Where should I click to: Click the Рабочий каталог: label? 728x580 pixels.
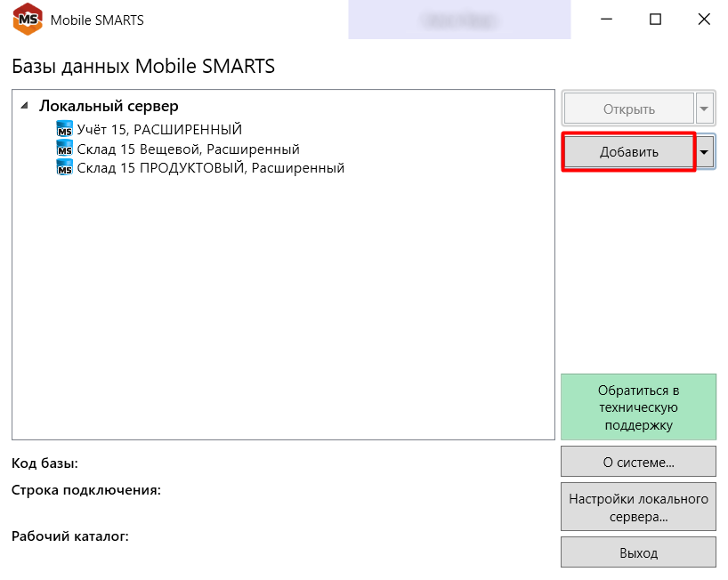(70, 536)
